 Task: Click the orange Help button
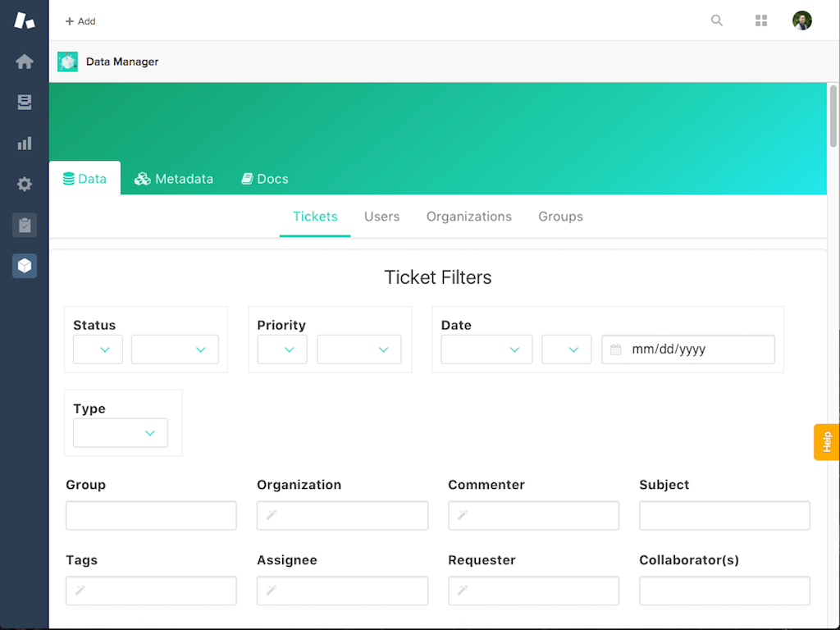point(827,442)
